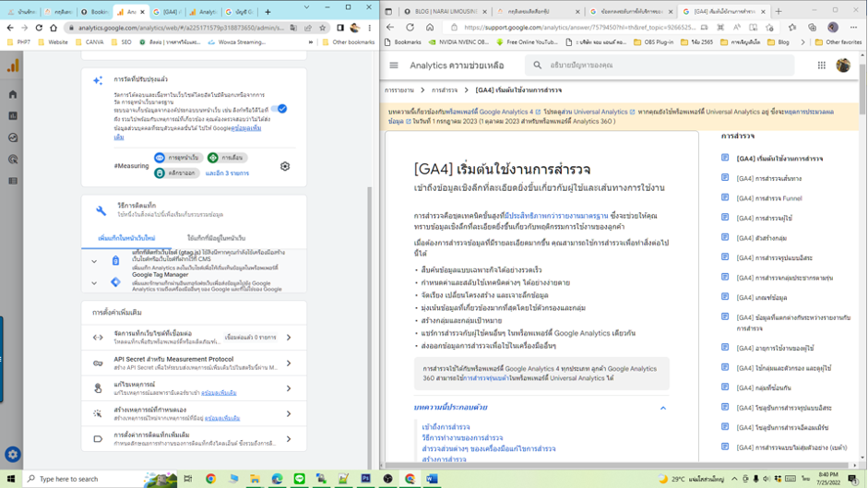Open enhanced measurement settings gear
This screenshot has height=488, width=868.
click(285, 166)
